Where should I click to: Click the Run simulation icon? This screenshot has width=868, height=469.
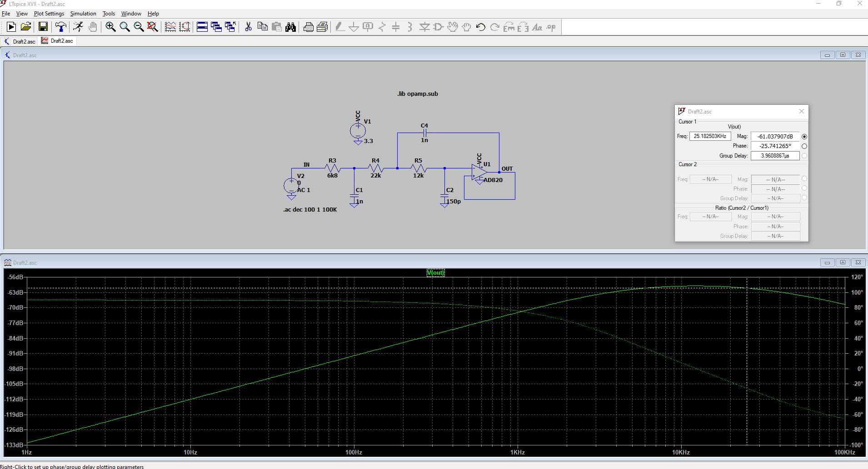(x=11, y=27)
